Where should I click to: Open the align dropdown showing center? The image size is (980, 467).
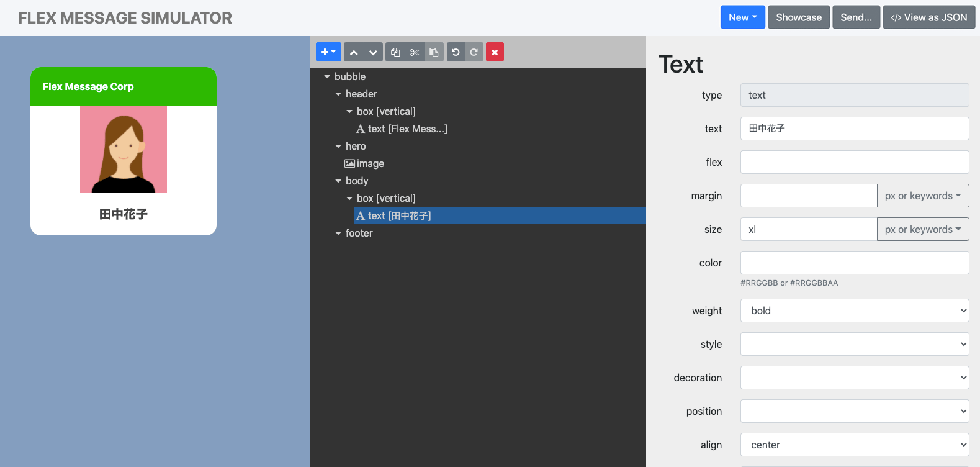(854, 445)
